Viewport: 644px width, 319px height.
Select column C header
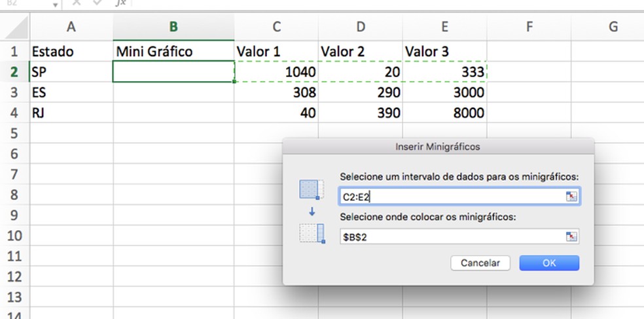[276, 27]
